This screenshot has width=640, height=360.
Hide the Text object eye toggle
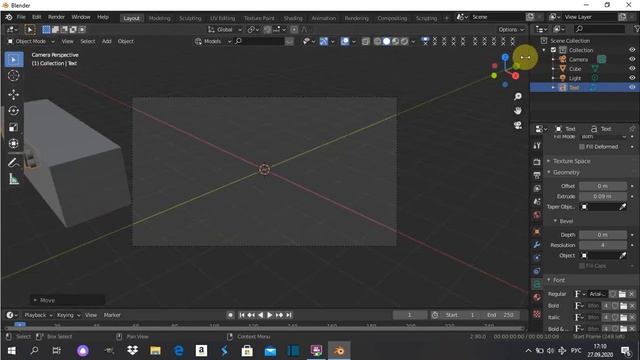(x=632, y=87)
